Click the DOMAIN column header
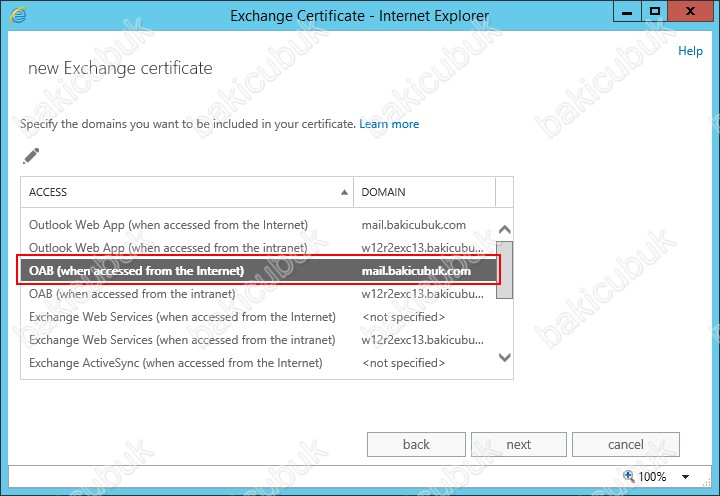The height and width of the screenshot is (496, 720). coord(424,192)
